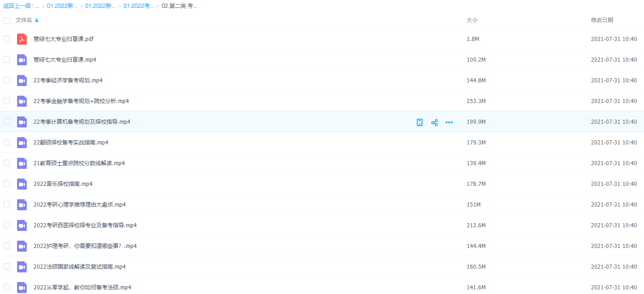Viewport: 644px width, 294px height.
Task: Click the video icon of 2022音乐择校指南.mp4
Action: [22, 184]
